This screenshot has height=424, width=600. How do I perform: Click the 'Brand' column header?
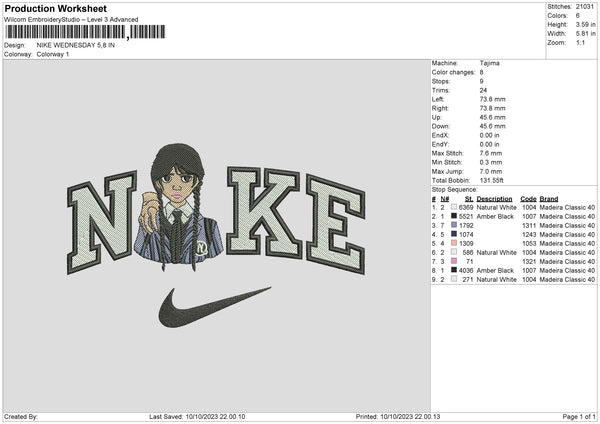click(x=549, y=199)
